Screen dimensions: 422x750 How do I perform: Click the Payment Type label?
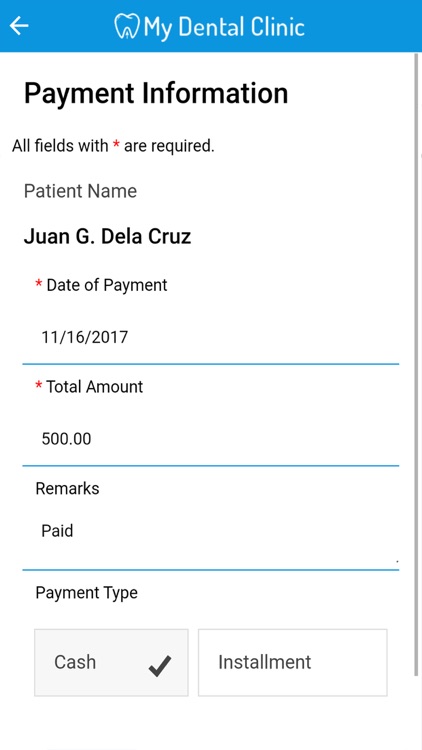[87, 593]
